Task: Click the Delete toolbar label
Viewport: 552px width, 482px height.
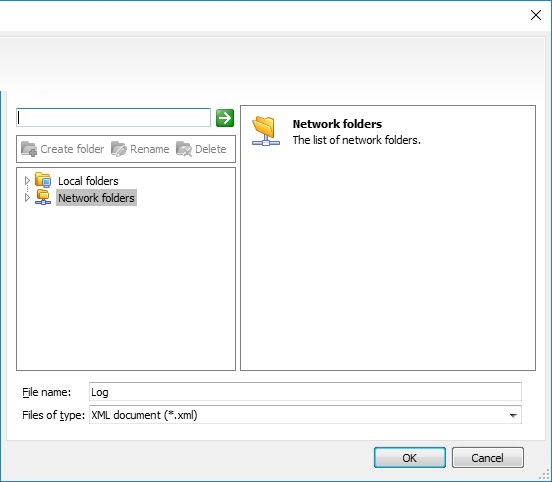Action: tap(211, 149)
